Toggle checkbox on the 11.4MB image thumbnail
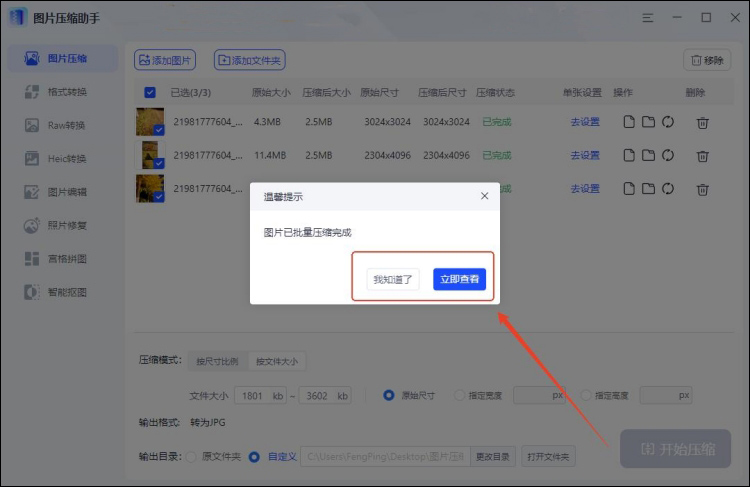 [x=159, y=163]
